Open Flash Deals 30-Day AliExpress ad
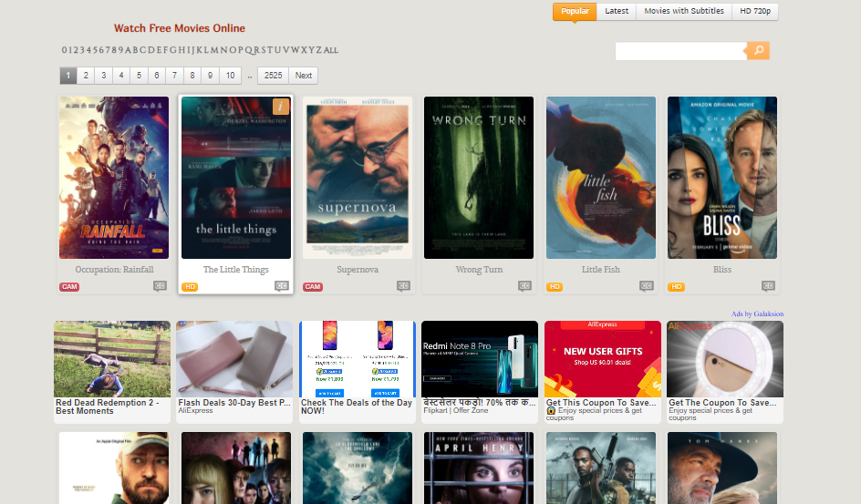Screen dimensions: 861x504 234,372
